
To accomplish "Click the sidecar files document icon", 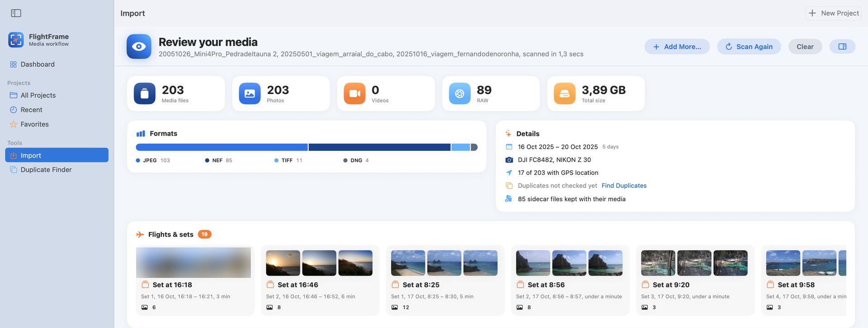I will pyautogui.click(x=509, y=199).
